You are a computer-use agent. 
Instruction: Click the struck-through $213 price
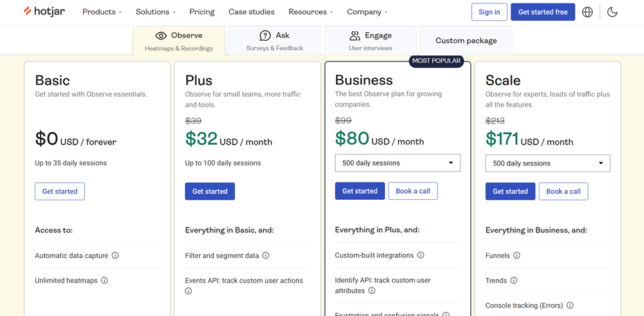pyautogui.click(x=495, y=121)
